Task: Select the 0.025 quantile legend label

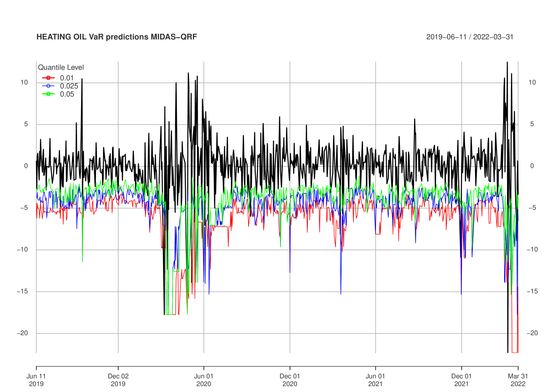Action: pyautogui.click(x=69, y=86)
